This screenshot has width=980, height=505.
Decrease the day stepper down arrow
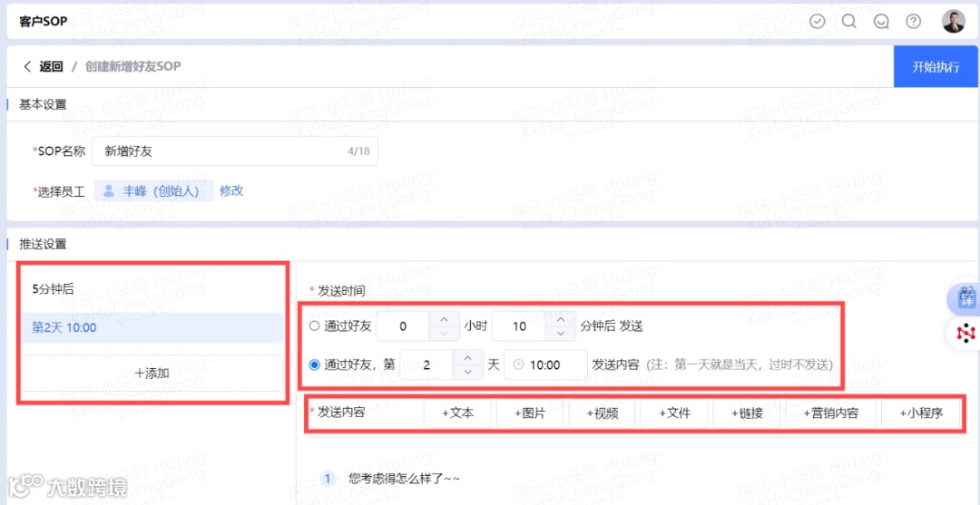(x=467, y=372)
